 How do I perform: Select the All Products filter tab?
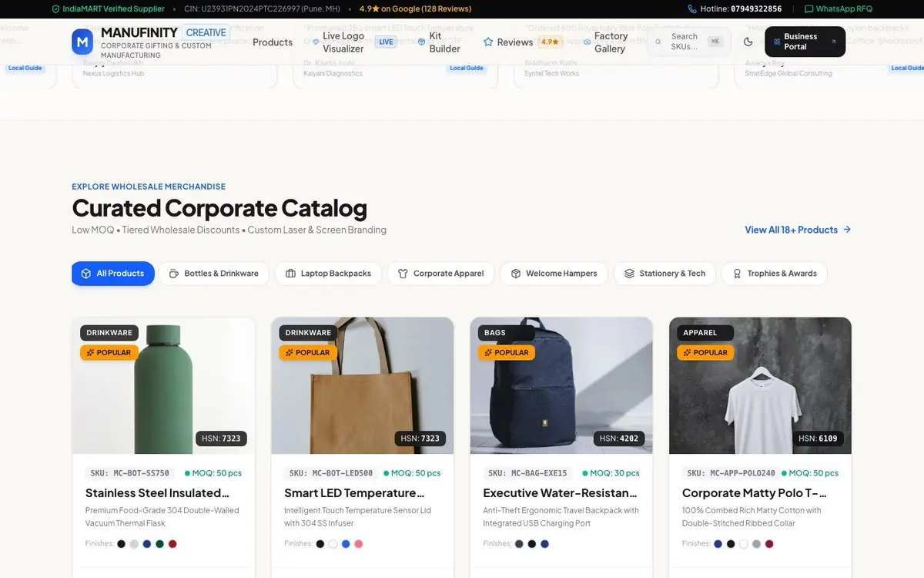click(113, 274)
